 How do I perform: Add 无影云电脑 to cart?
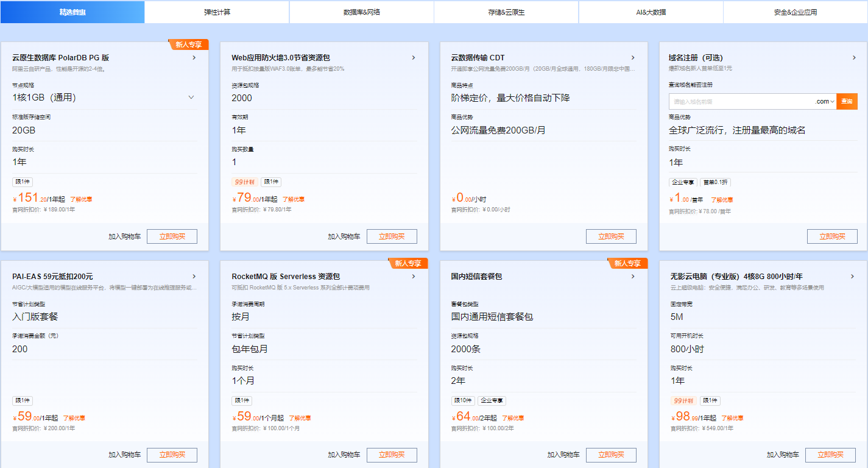click(783, 455)
